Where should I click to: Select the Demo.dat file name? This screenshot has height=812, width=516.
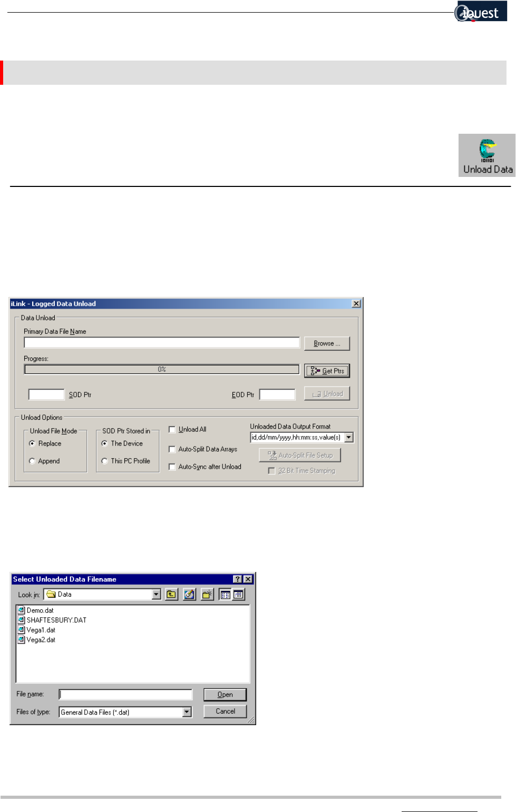40,610
